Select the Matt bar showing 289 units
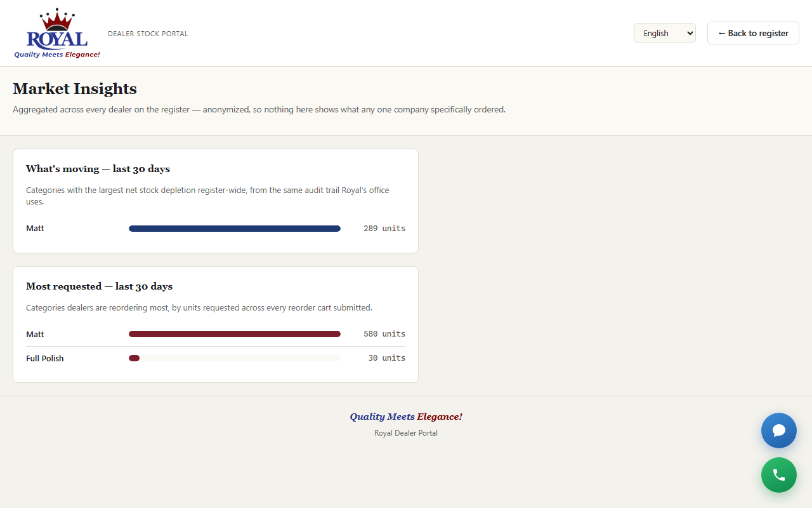 pos(235,229)
